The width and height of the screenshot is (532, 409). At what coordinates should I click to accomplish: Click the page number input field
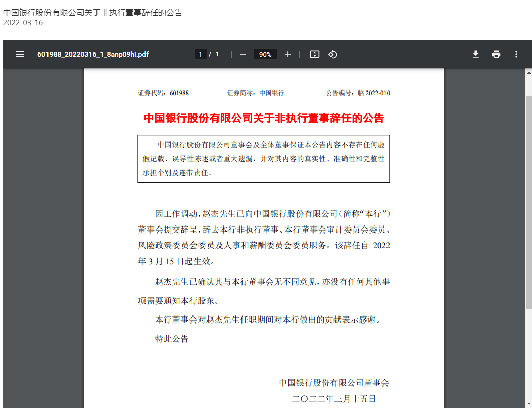[200, 54]
